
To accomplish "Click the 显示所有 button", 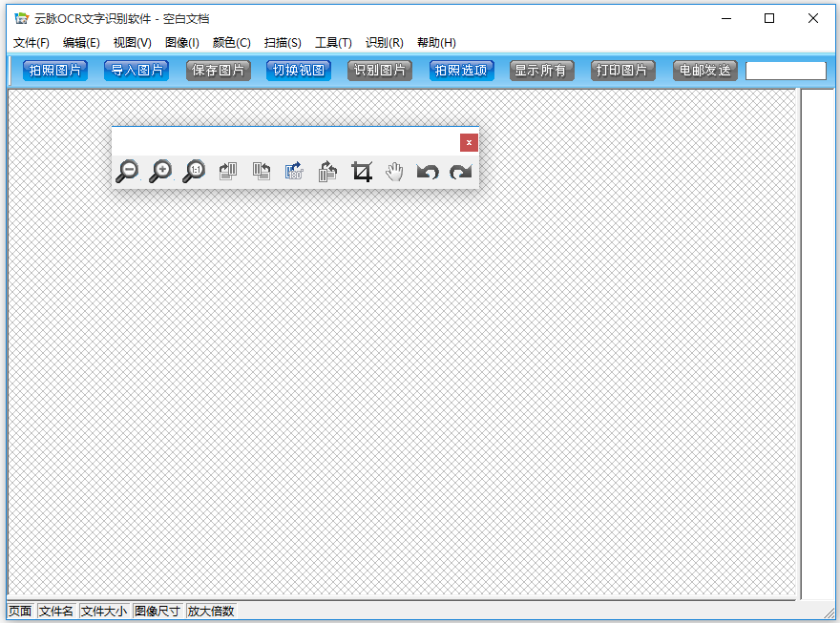I will coord(541,70).
